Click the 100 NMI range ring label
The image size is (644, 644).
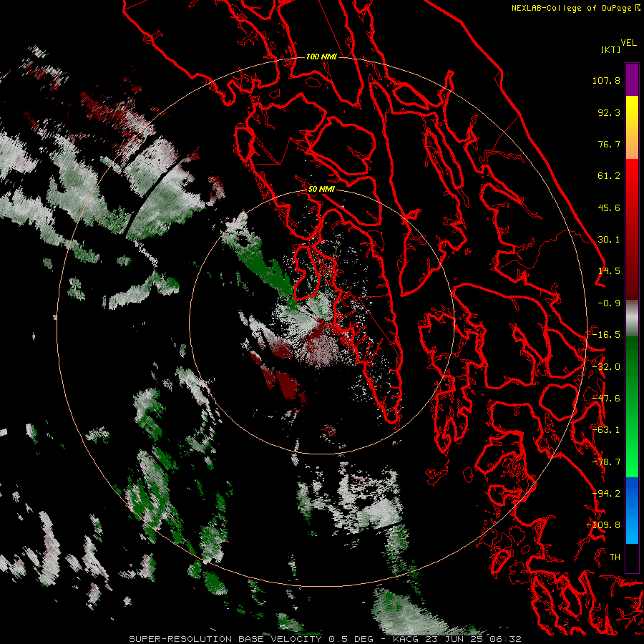tap(321, 57)
